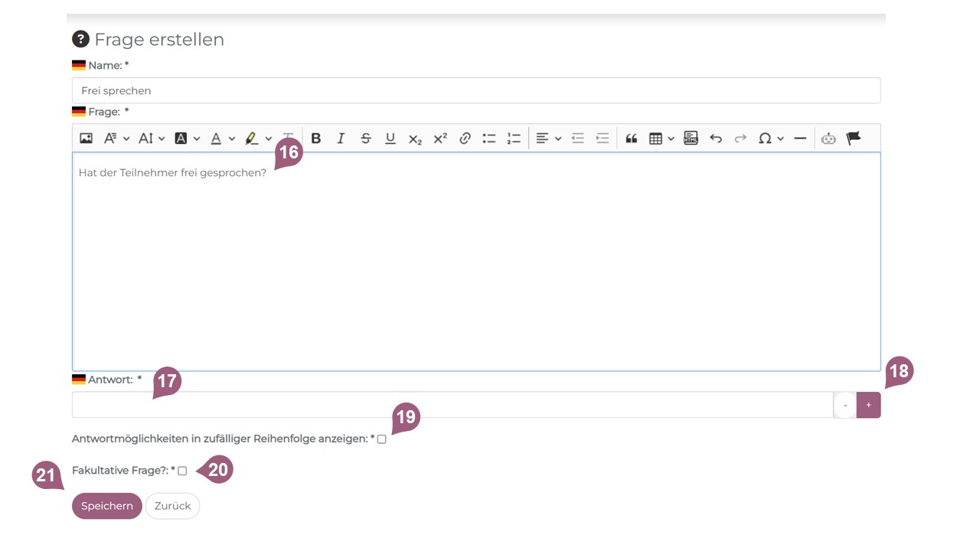This screenshot has height=551, width=980.
Task: Open the font family menu
Action: [116, 139]
